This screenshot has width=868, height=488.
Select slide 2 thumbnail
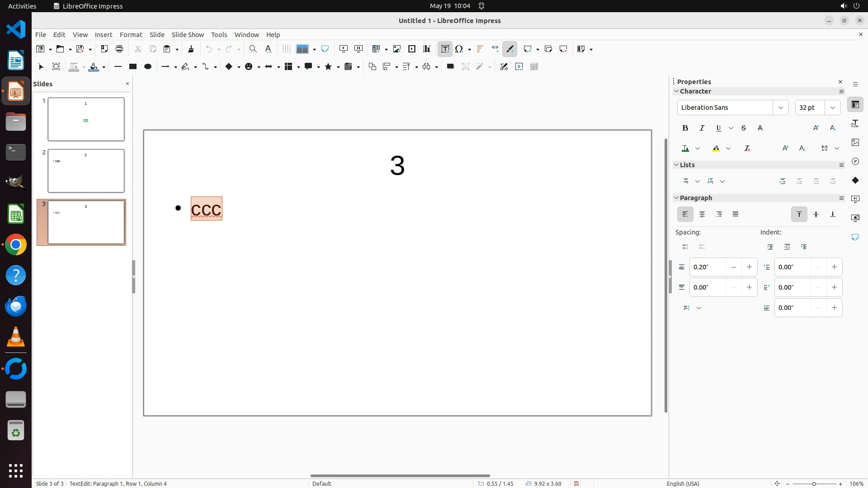tap(86, 171)
